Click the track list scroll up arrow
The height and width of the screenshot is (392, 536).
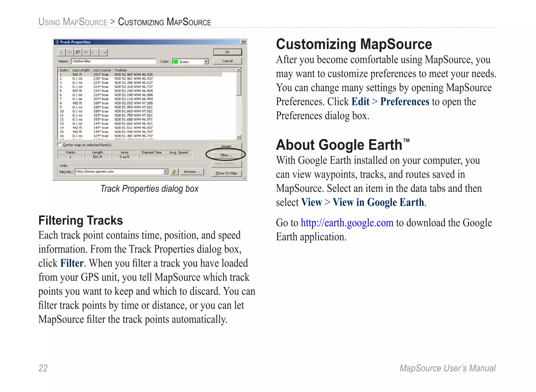pos(239,70)
